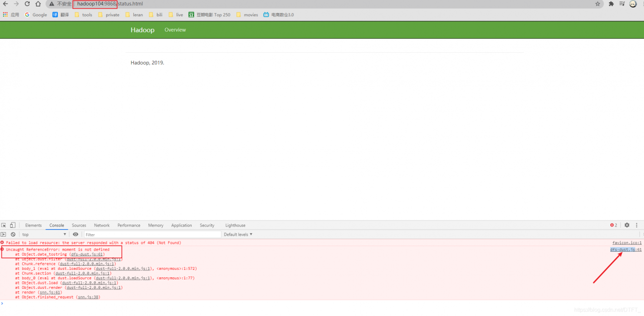Open the Apps grid in bookmarks bar
Image resolution: width=644 pixels, height=316 pixels.
pyautogui.click(x=11, y=15)
